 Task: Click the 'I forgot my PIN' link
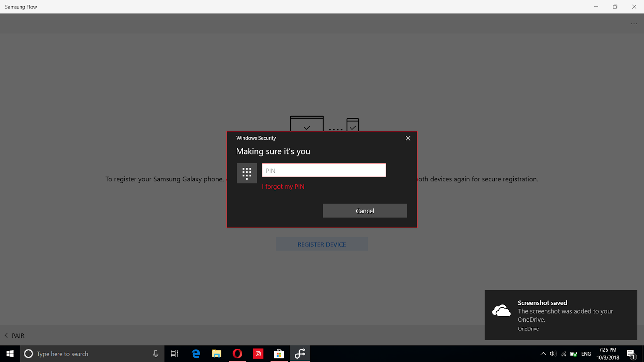pos(283,187)
